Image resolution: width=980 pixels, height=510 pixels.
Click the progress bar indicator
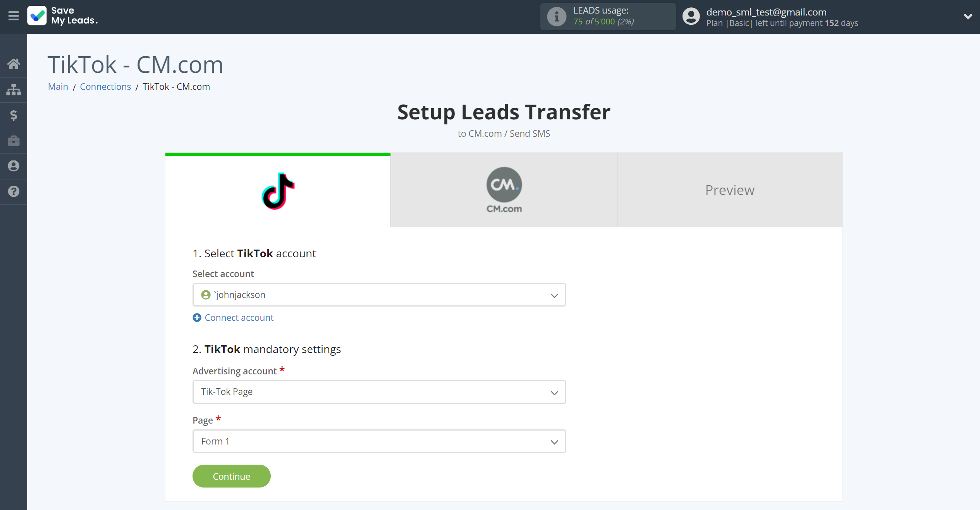click(278, 154)
